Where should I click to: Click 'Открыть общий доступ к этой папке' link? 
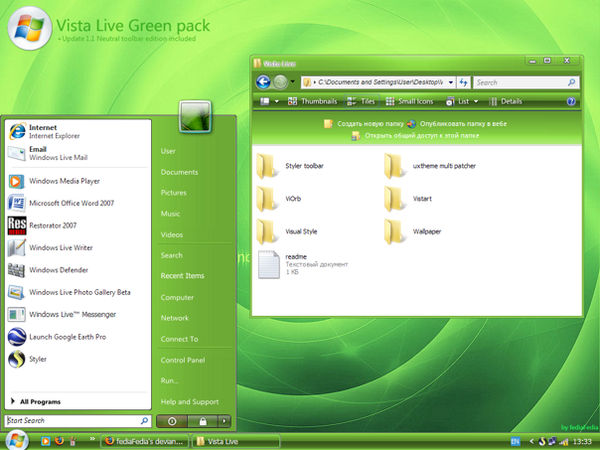pyautogui.click(x=416, y=135)
